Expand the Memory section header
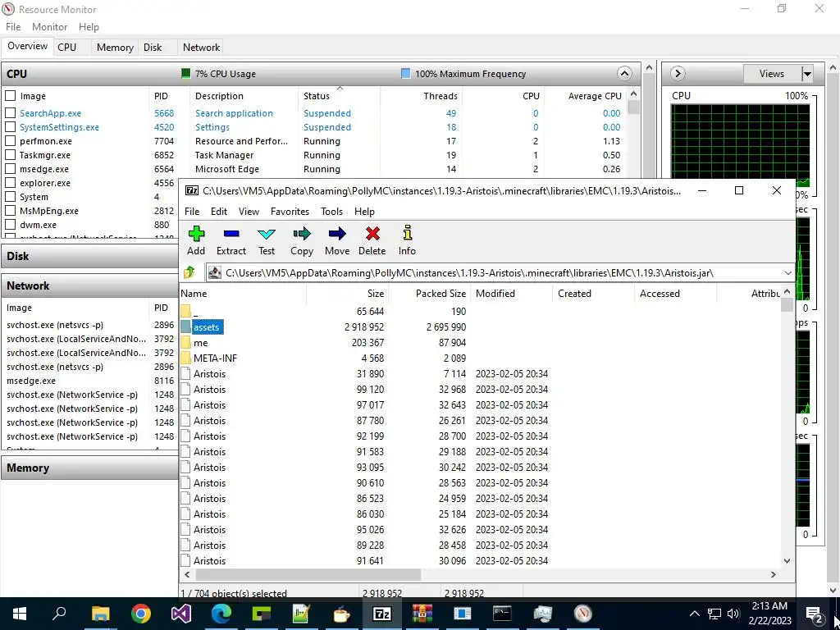Image resolution: width=840 pixels, height=630 pixels. click(x=89, y=468)
